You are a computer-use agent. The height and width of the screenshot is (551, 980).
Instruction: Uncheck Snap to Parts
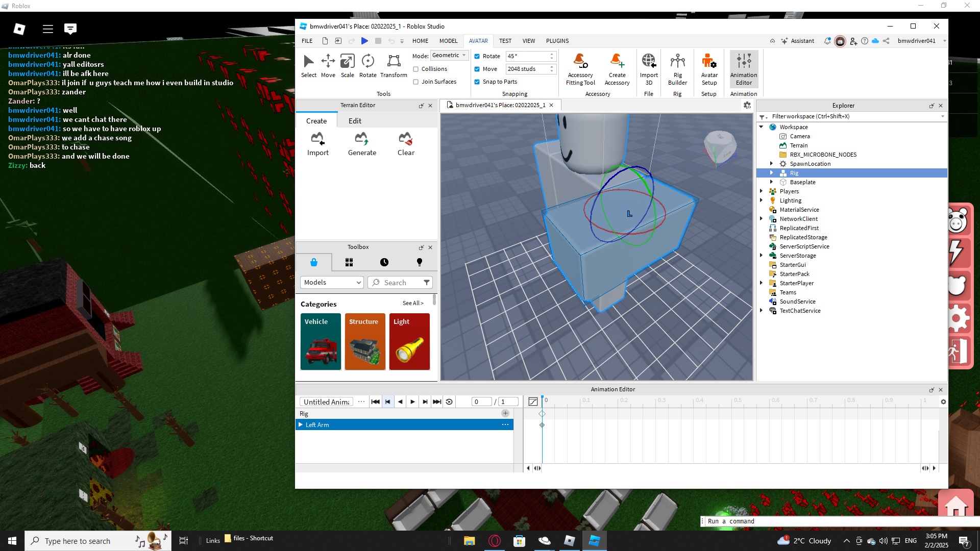(x=477, y=82)
